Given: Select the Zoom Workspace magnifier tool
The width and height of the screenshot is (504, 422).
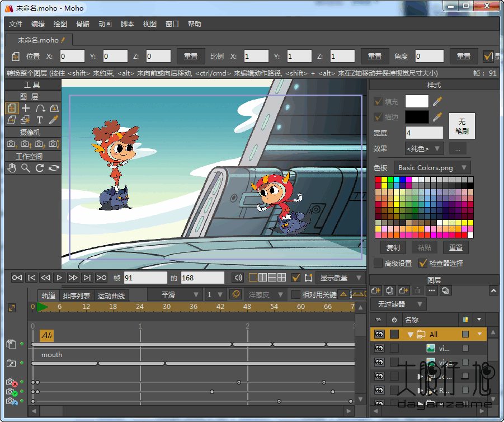Looking at the screenshot, I should coord(26,168).
